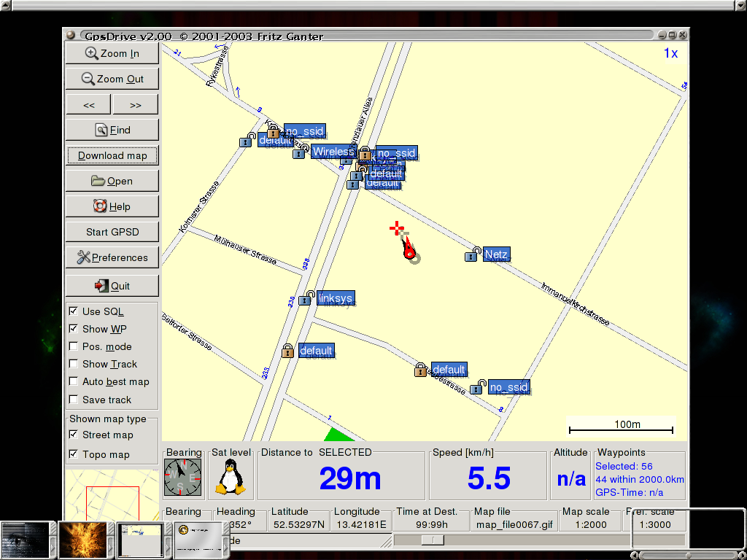Open the Help button
This screenshot has width=747, height=560.
pos(112,206)
